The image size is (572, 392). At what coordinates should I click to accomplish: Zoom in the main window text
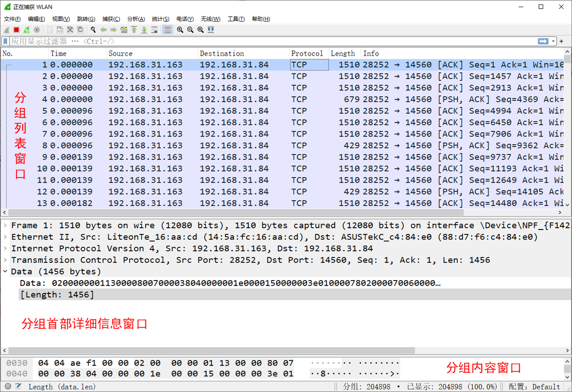[x=180, y=30]
